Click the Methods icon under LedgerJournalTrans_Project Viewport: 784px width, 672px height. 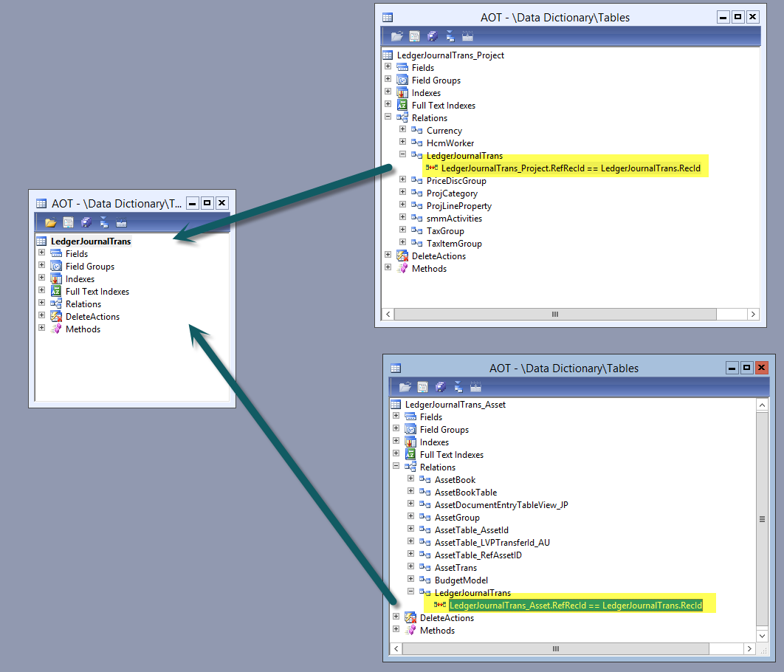(402, 269)
